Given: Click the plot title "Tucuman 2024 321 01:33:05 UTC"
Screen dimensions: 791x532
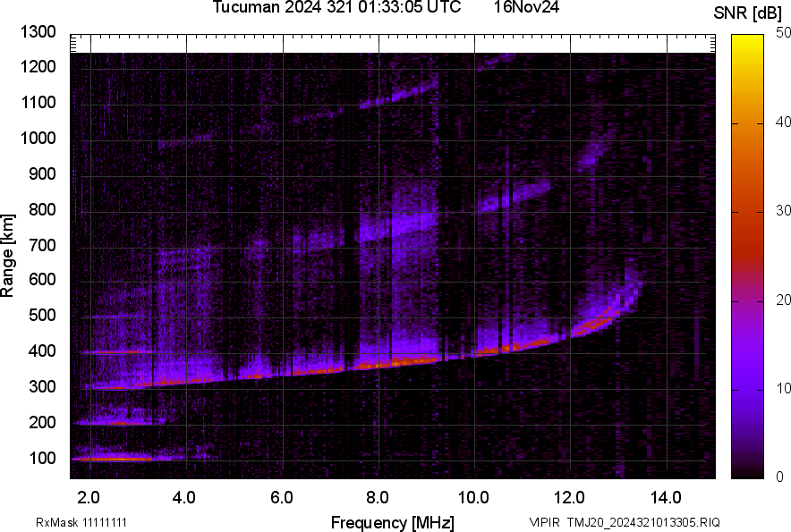Looking at the screenshot, I should click(x=336, y=8).
